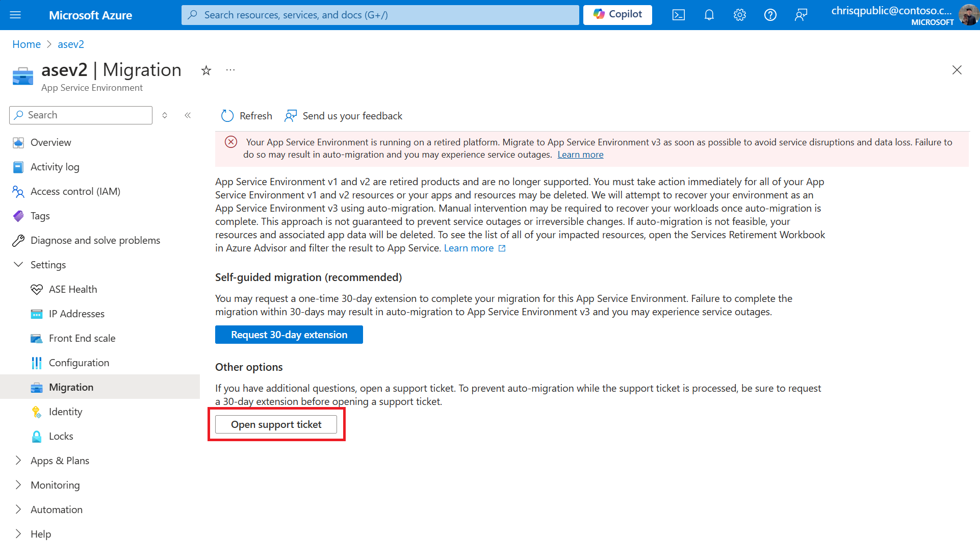980x559 pixels.
Task: Click the Refresh icon at top
Action: pos(228,115)
